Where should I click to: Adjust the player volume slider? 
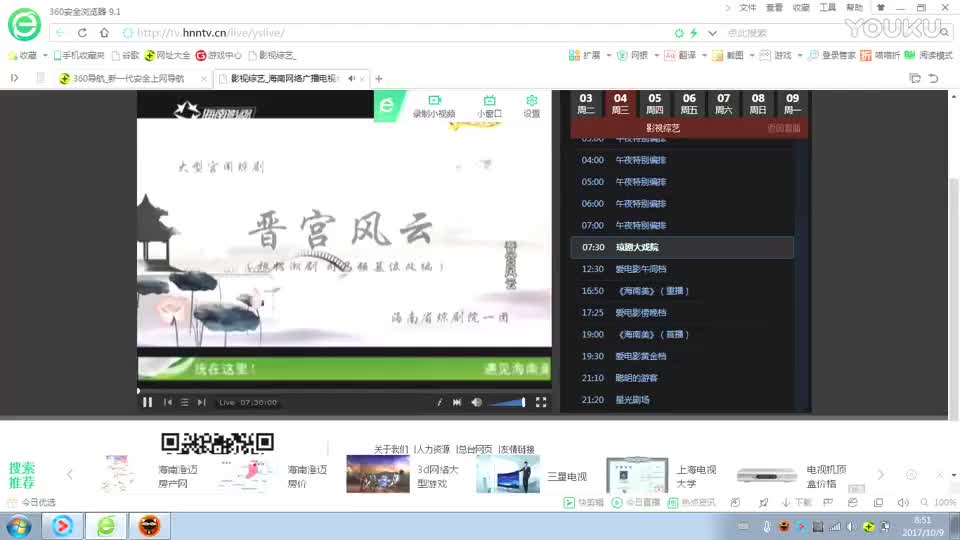(x=507, y=402)
